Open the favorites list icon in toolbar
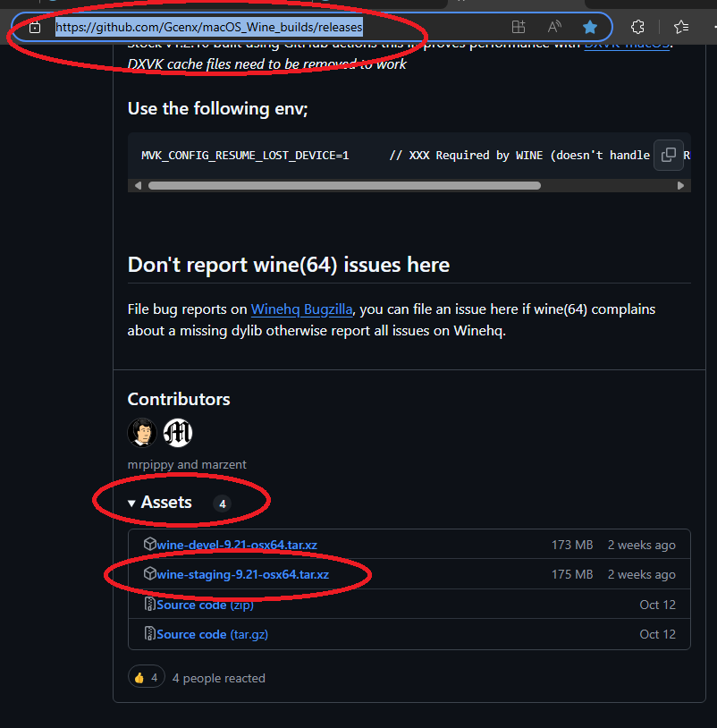 [681, 27]
